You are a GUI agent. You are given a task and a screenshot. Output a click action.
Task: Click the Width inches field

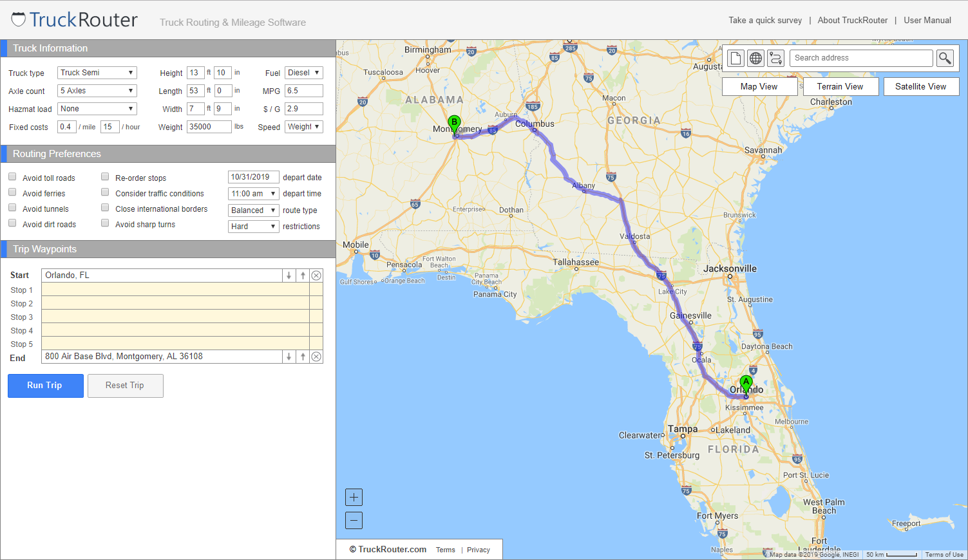point(223,109)
